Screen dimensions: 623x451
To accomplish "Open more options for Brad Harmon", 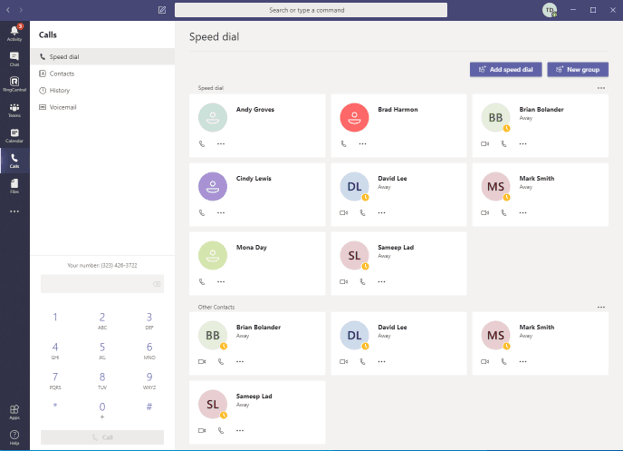I will (x=363, y=144).
